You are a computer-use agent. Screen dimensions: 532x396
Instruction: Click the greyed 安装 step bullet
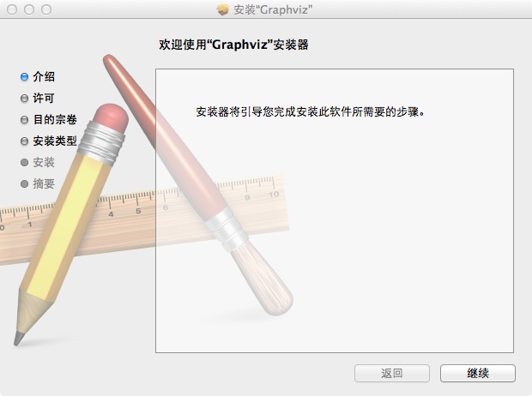pos(24,162)
